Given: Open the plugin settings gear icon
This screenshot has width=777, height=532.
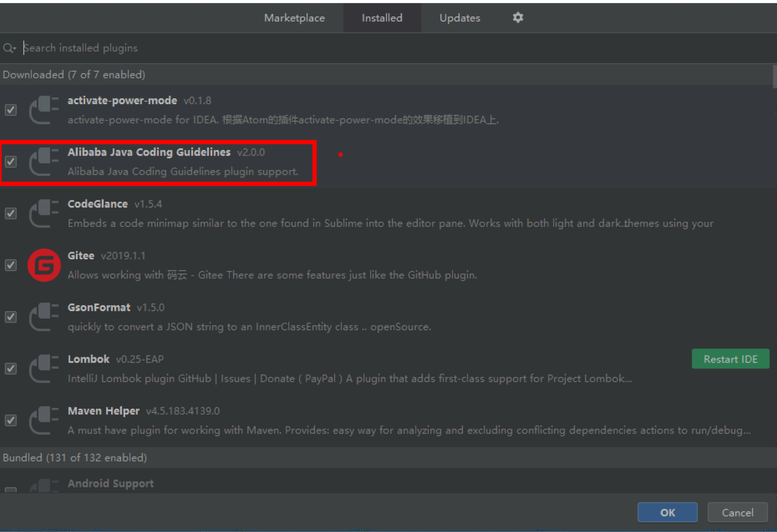Looking at the screenshot, I should click(x=518, y=17).
